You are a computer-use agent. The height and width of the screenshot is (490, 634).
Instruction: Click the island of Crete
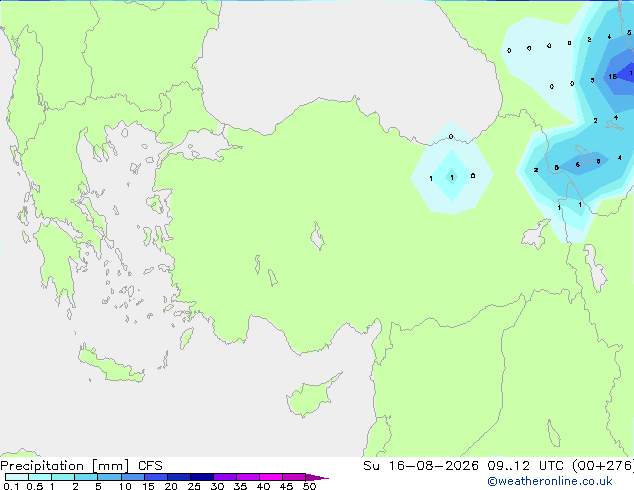(111, 367)
